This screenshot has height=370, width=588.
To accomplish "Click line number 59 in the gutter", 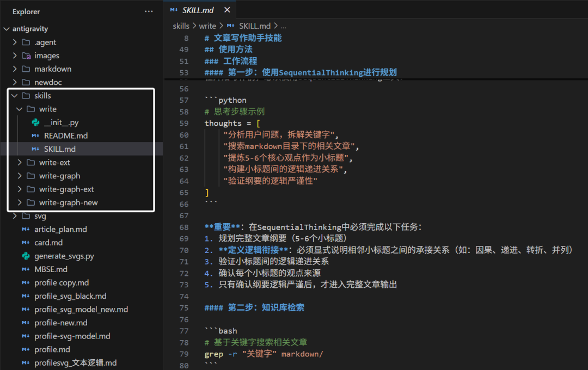I will coord(184,124).
